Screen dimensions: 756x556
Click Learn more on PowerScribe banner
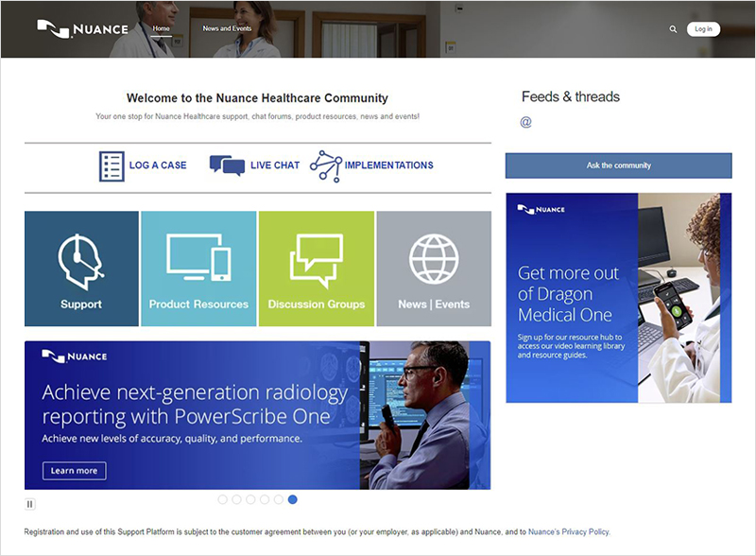coord(75,471)
